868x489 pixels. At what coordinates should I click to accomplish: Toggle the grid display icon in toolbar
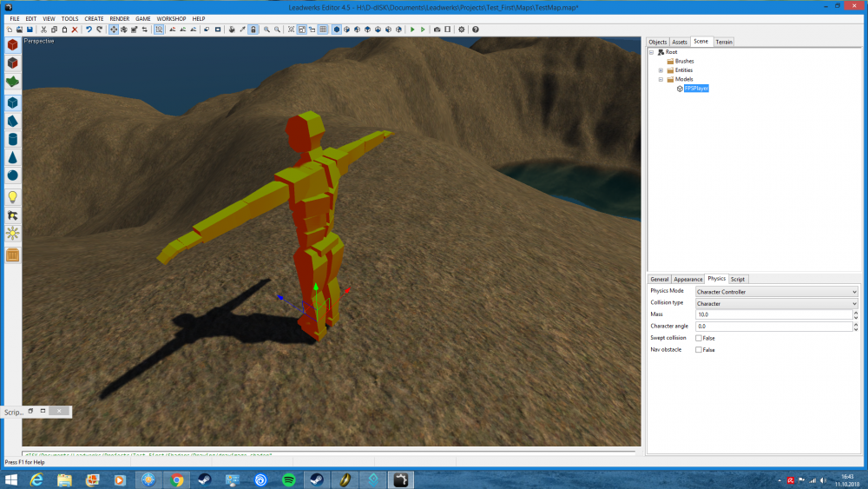point(323,30)
